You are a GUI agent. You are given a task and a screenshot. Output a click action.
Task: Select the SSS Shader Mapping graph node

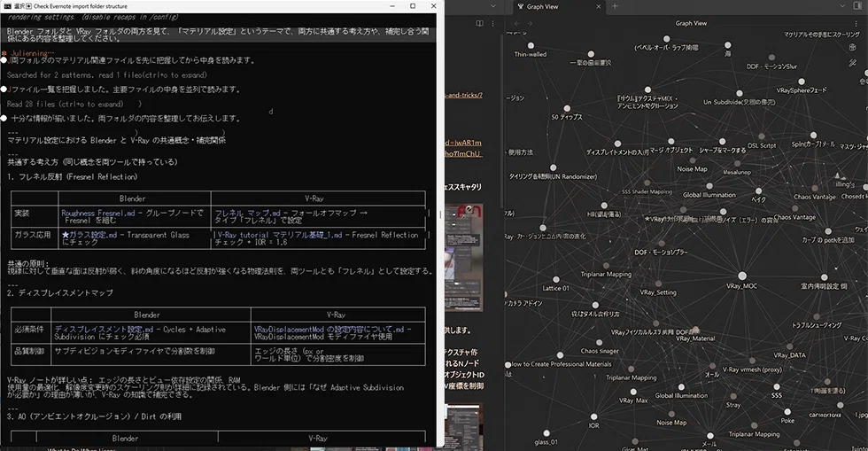(647, 183)
